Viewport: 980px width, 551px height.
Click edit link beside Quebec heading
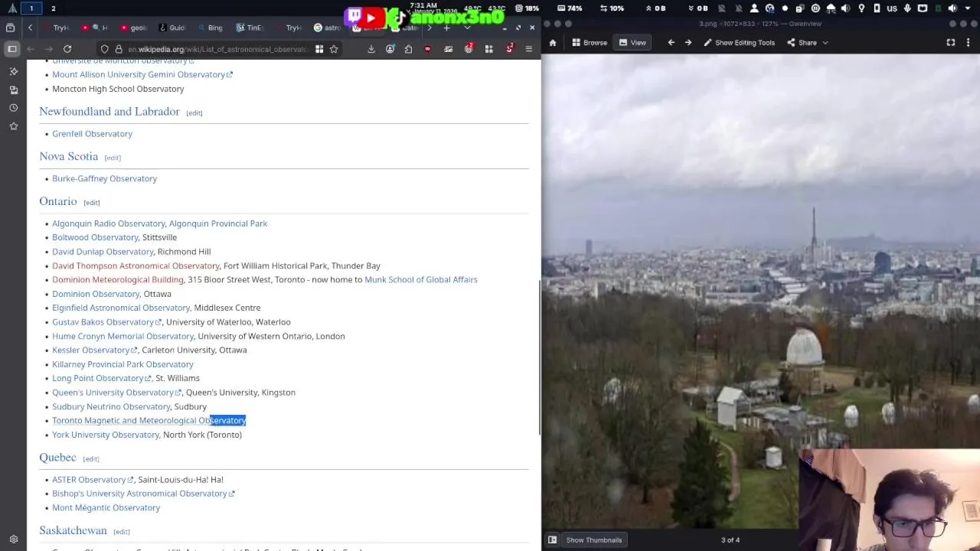(x=91, y=459)
